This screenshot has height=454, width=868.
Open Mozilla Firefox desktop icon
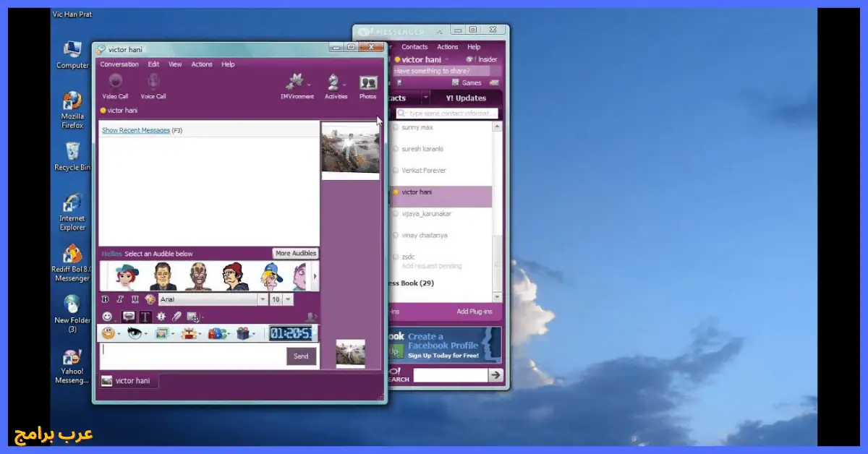(72, 110)
